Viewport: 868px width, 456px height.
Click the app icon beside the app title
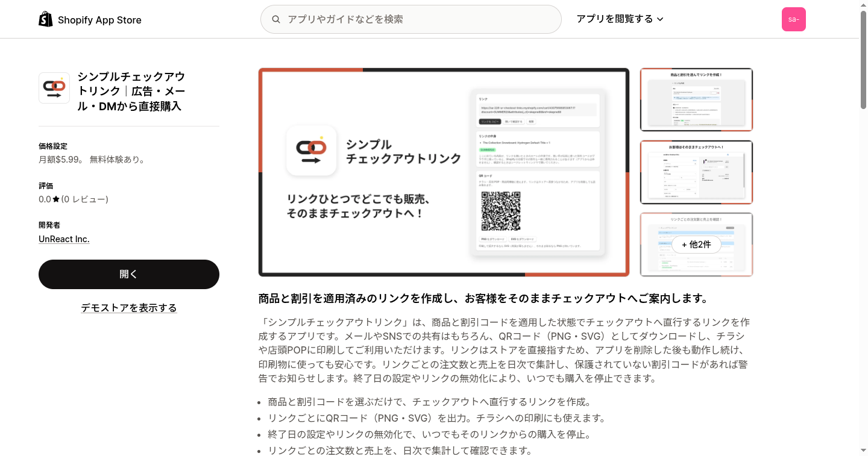(54, 88)
